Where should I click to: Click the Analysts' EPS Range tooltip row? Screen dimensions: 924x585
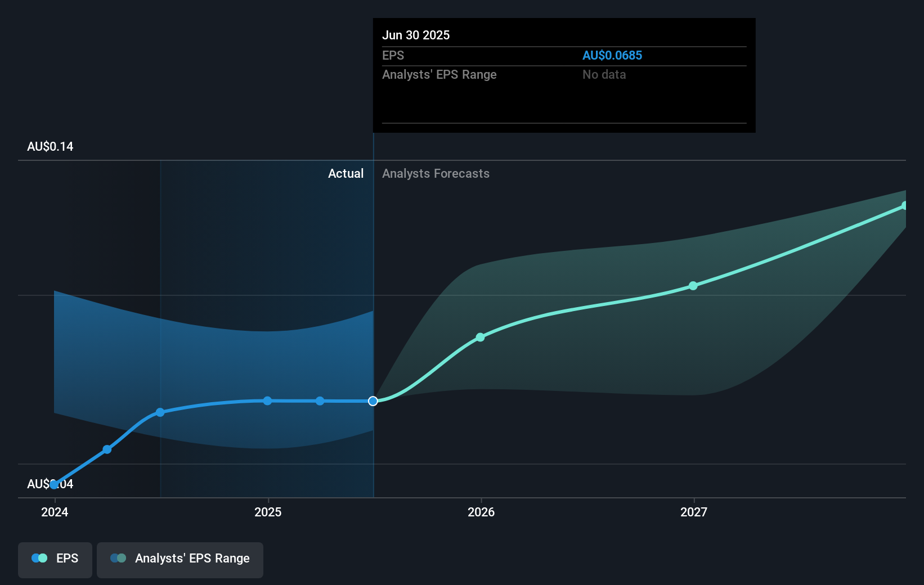click(x=439, y=74)
